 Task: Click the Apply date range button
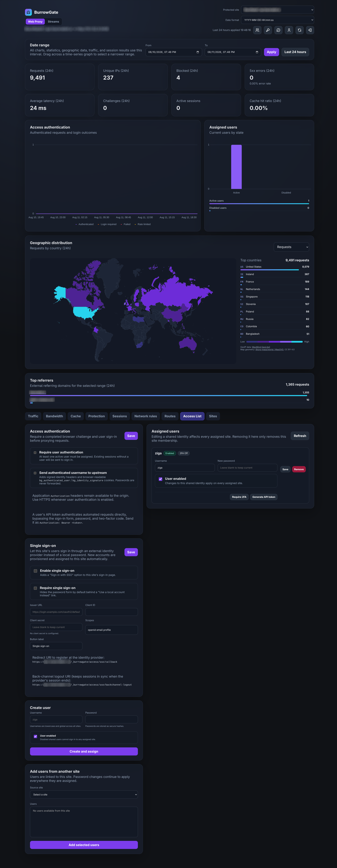[271, 52]
